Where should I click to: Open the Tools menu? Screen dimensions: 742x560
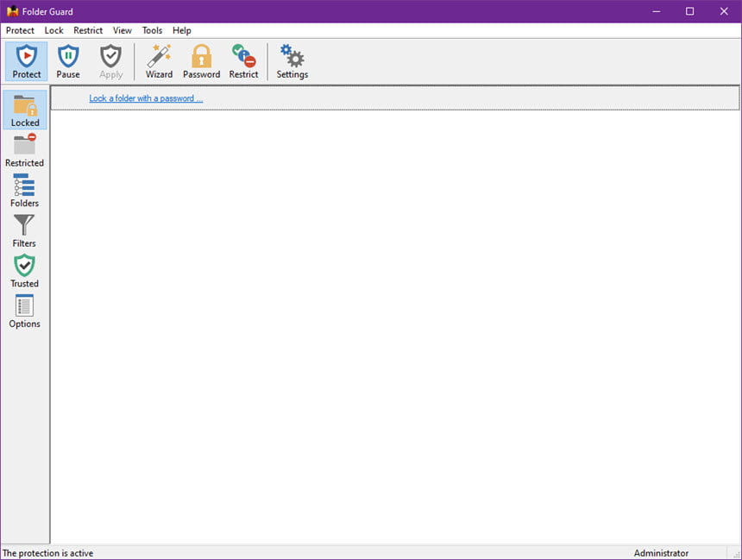[x=152, y=30]
